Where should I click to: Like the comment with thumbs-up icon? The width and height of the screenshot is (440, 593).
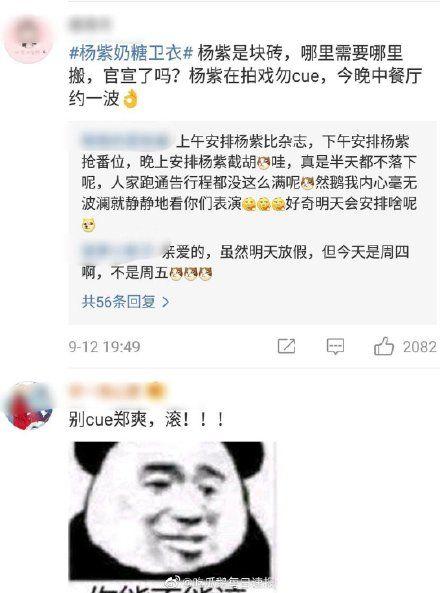pyautogui.click(x=384, y=346)
